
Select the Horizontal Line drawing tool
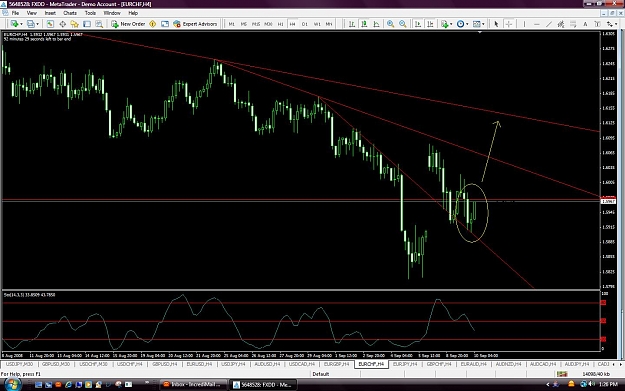[x=537, y=24]
